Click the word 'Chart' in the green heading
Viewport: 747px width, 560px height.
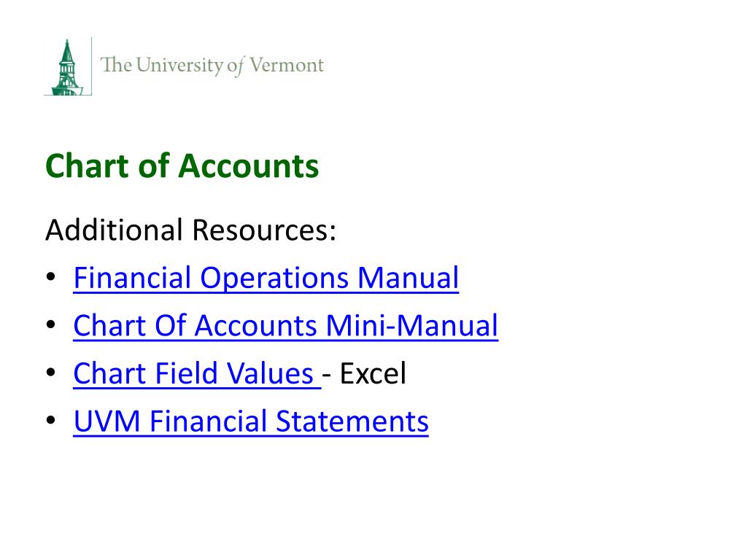tap(88, 166)
